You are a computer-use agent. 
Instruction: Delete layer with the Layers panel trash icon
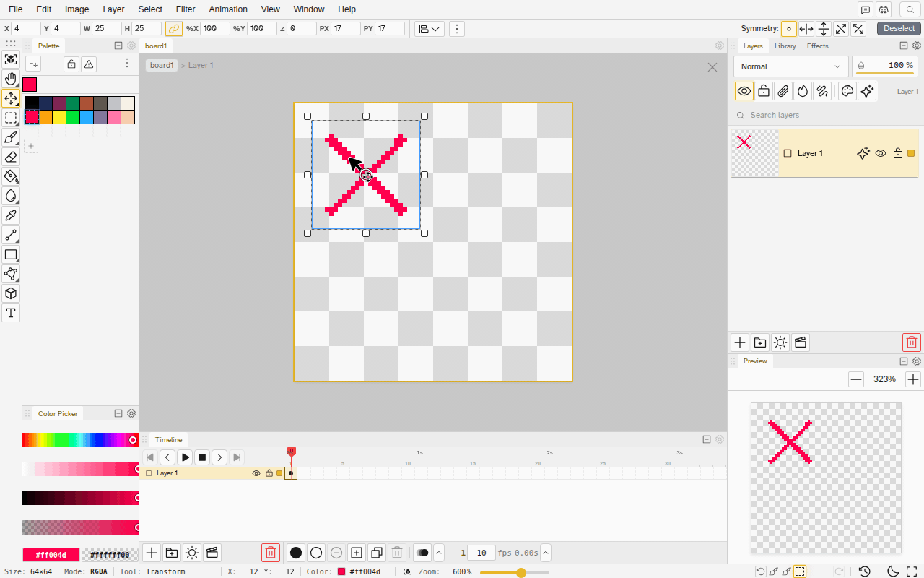click(x=912, y=342)
